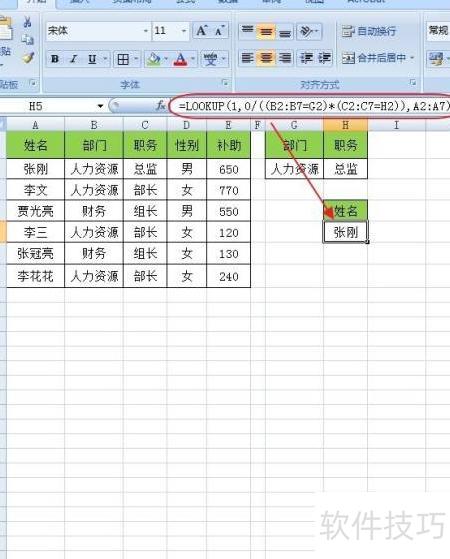Click the 合并后居中 merge button
Viewport: 450px width, 559px height.
coord(378,58)
